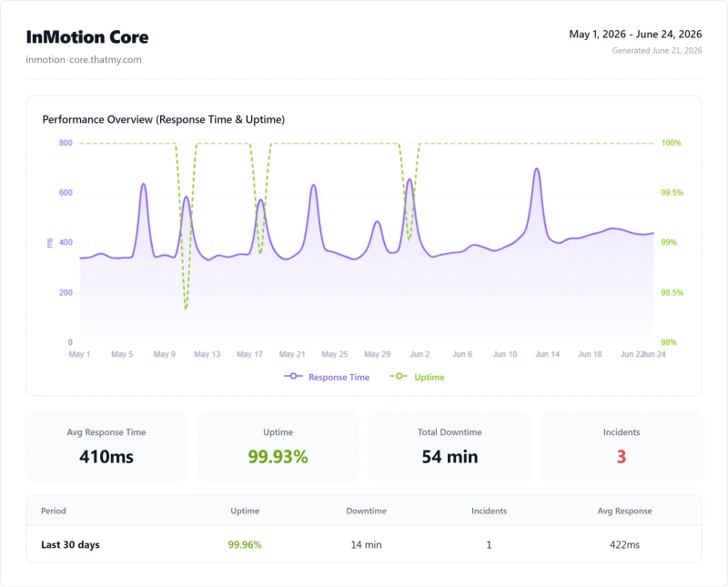Screen dimensions: 728x587
Task: Click the Jun 18 x-axis label
Action: [x=590, y=354]
